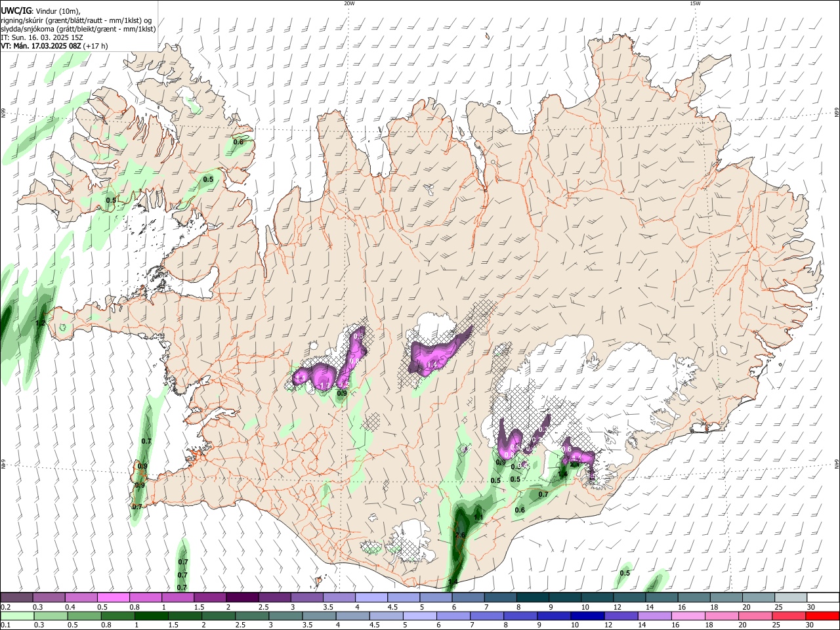The height and width of the screenshot is (630, 840).
Task: Click the bottom-row pink swatch between 18 and 20
Action: pyautogui.click(x=721, y=616)
